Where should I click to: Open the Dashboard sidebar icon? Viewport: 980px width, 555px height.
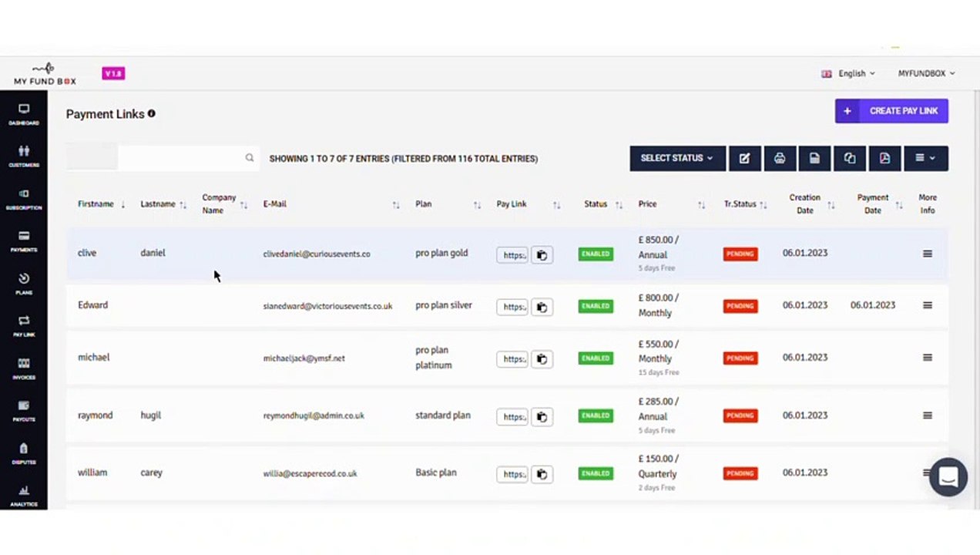pos(24,114)
